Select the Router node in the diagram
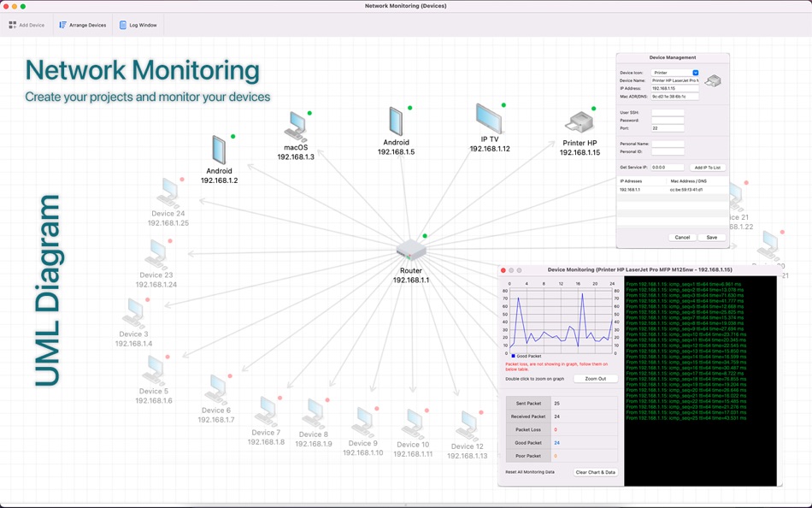812x508 pixels. click(410, 251)
